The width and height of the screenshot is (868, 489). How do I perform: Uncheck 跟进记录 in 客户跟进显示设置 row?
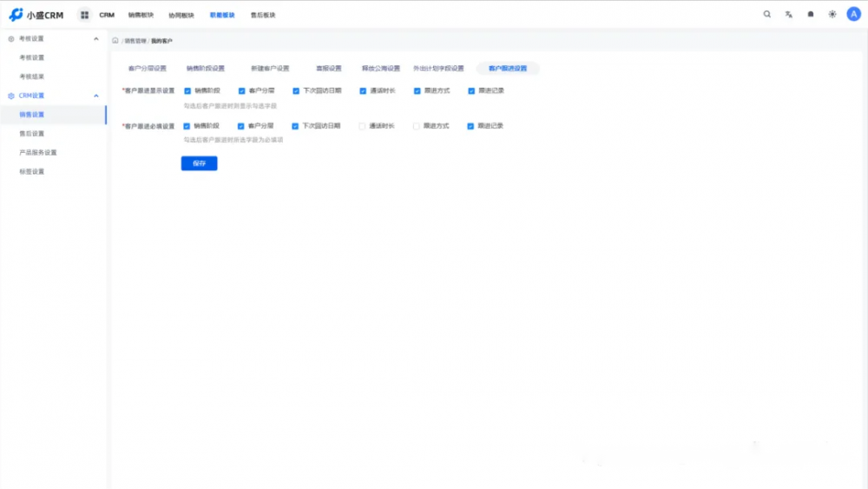pyautogui.click(x=470, y=90)
